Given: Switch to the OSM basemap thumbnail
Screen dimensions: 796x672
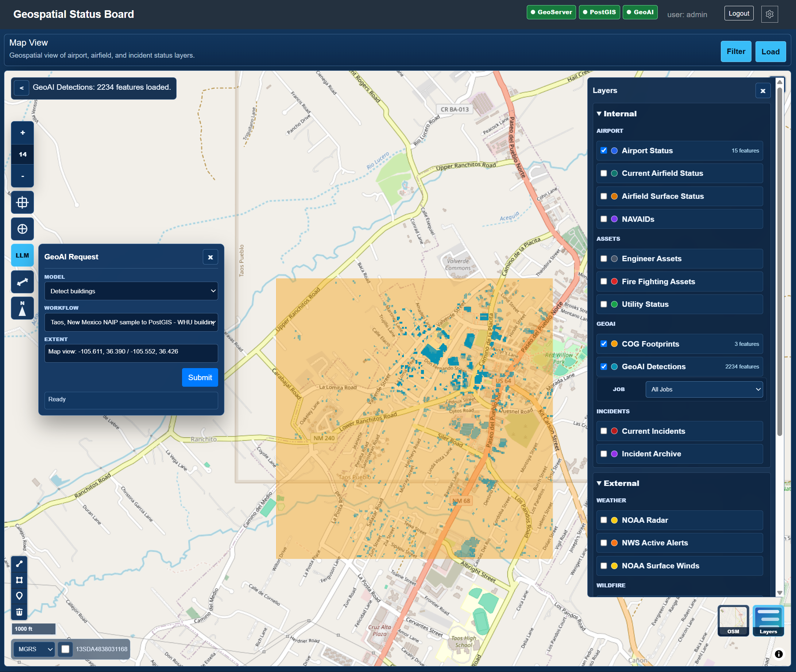Looking at the screenshot, I should (733, 620).
